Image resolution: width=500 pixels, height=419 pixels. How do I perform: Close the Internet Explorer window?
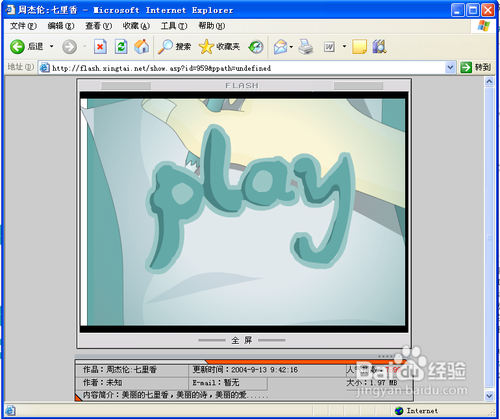pyautogui.click(x=488, y=10)
